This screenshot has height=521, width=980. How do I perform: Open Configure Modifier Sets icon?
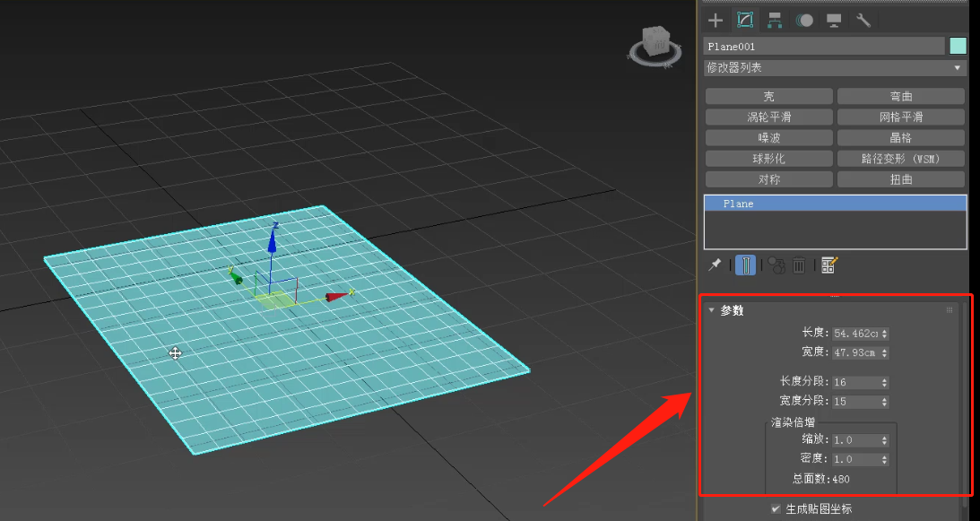[829, 265]
